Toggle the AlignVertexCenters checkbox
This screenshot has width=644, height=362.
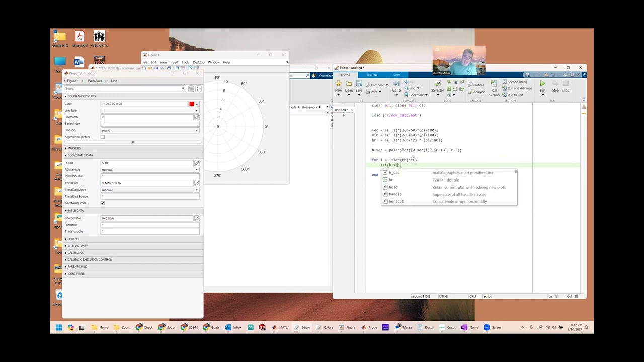point(103,137)
